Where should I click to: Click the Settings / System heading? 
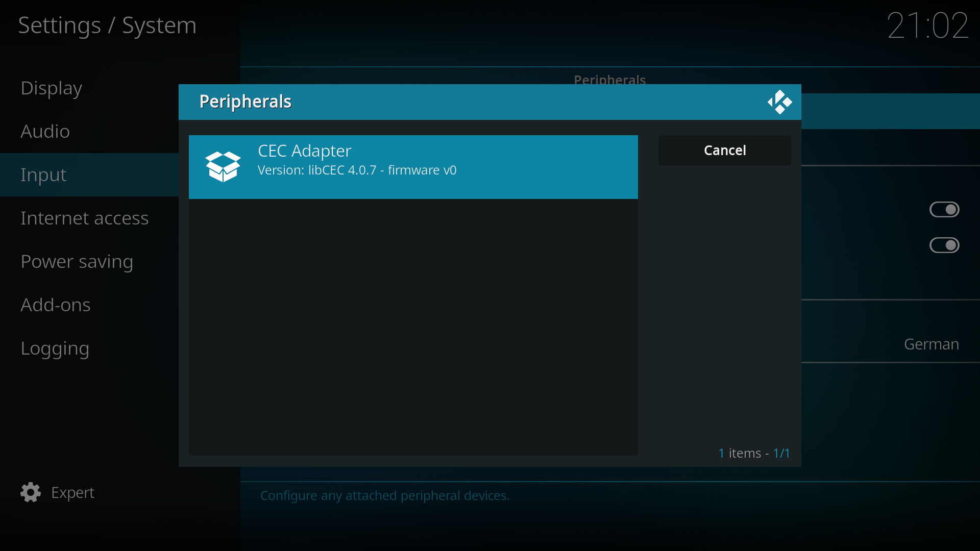click(x=107, y=26)
